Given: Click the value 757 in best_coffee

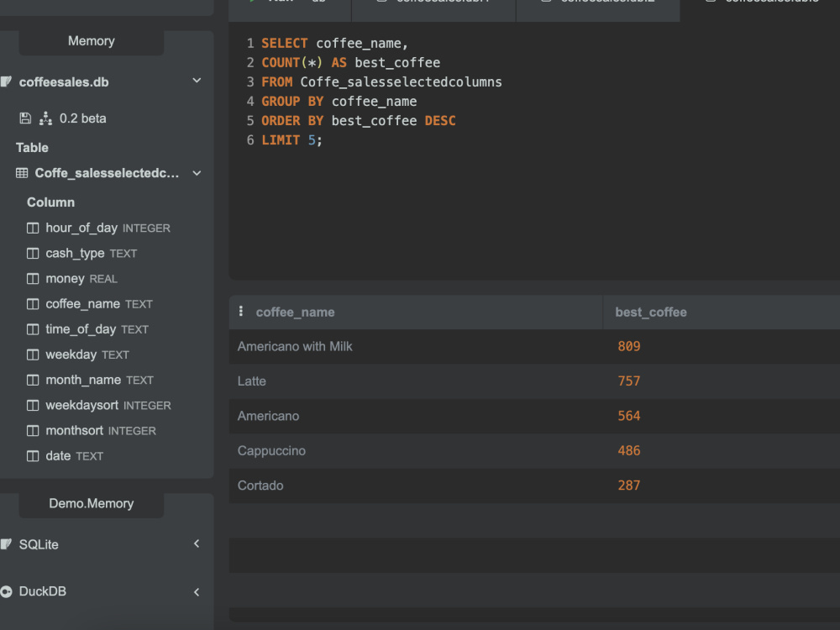Looking at the screenshot, I should [x=629, y=381].
